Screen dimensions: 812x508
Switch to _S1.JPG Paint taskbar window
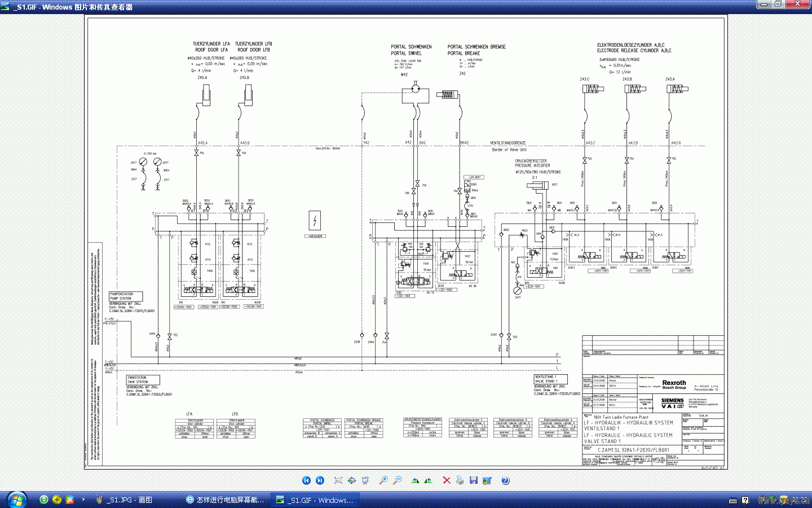click(135, 500)
